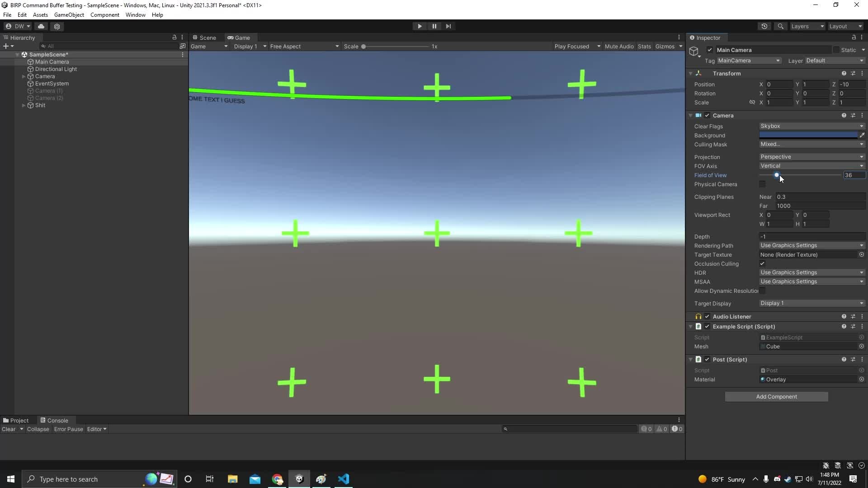Image resolution: width=868 pixels, height=488 pixels.
Task: Click the Step frame button
Action: pos(448,26)
